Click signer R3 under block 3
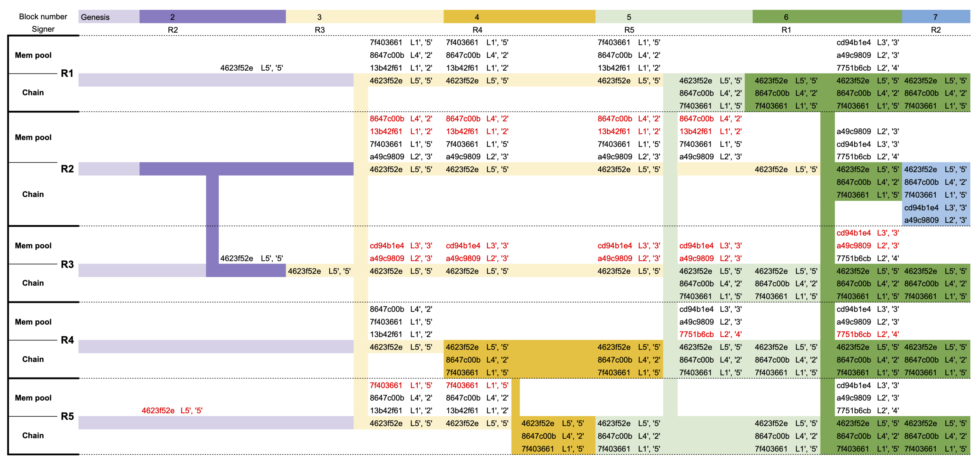The height and width of the screenshot is (464, 980). [320, 30]
